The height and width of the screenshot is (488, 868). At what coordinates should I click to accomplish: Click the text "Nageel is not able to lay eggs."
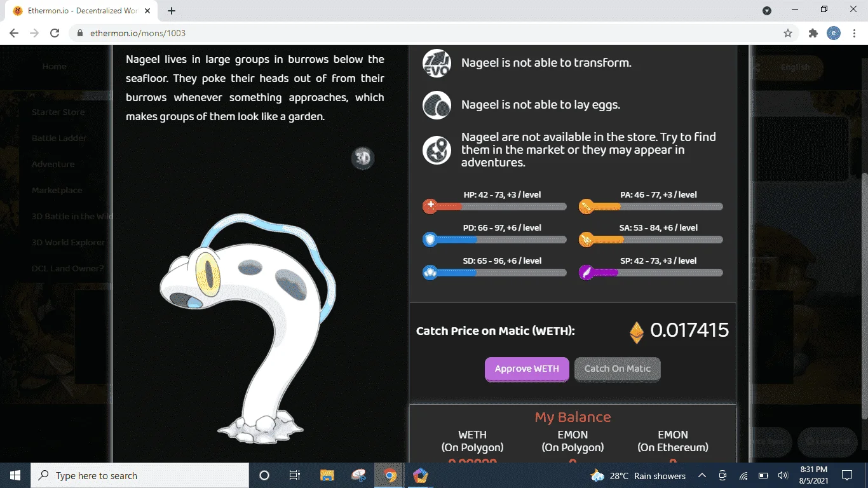tap(541, 105)
